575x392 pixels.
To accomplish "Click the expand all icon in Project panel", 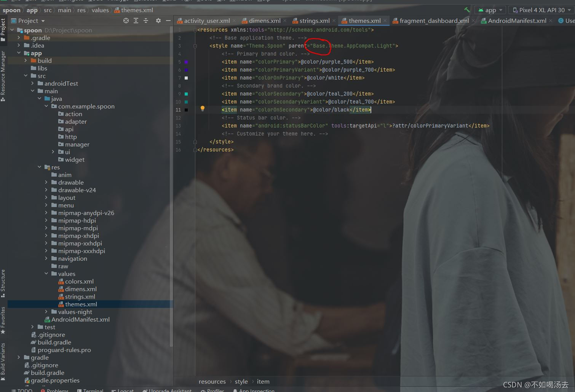I will pos(136,21).
